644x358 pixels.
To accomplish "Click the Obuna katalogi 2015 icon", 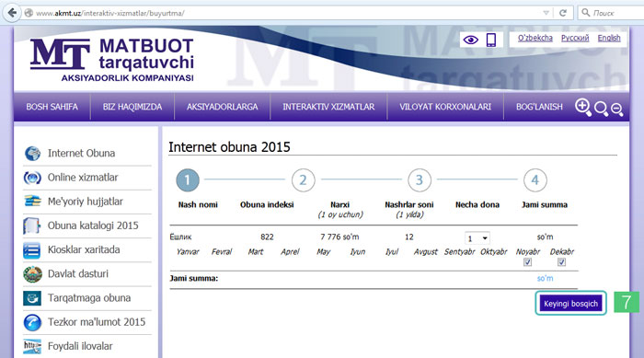I will click(x=31, y=225).
